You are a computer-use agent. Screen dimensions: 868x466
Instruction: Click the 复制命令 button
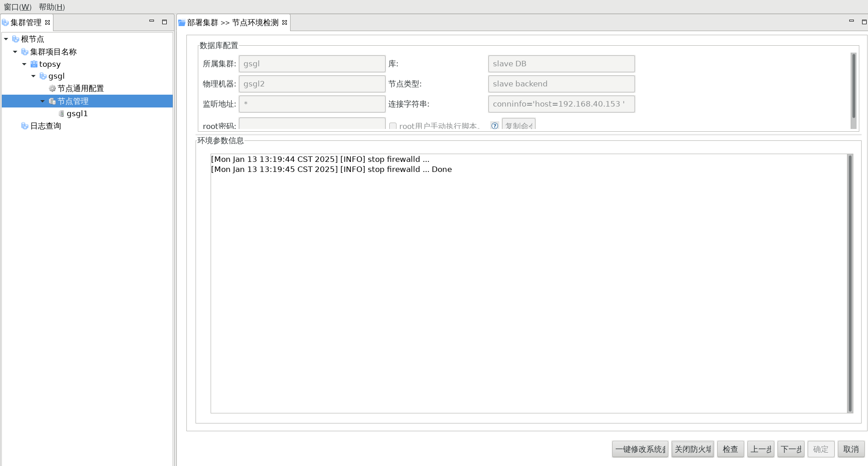tap(519, 124)
